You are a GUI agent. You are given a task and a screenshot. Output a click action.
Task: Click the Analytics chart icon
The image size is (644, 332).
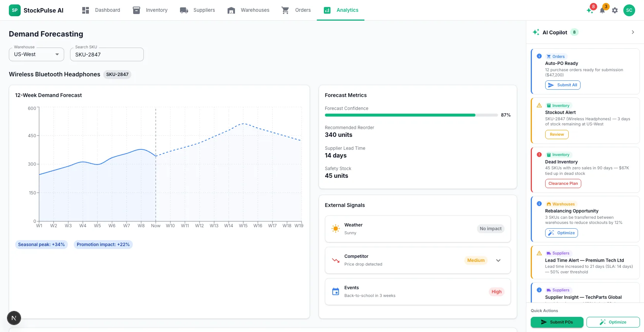pos(327,10)
